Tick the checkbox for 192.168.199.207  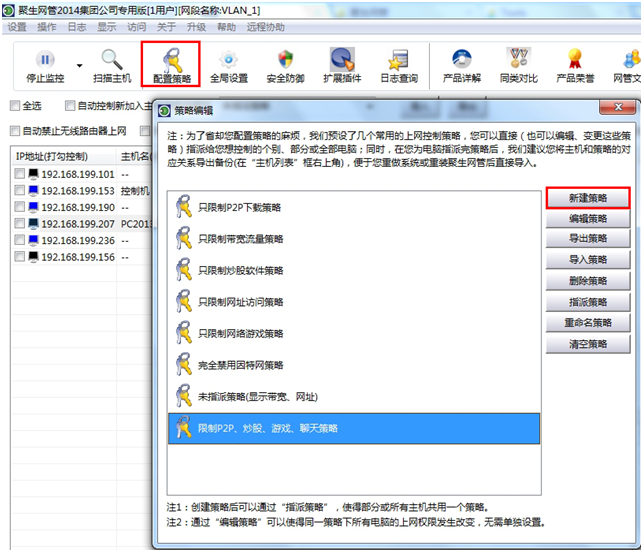[x=20, y=224]
